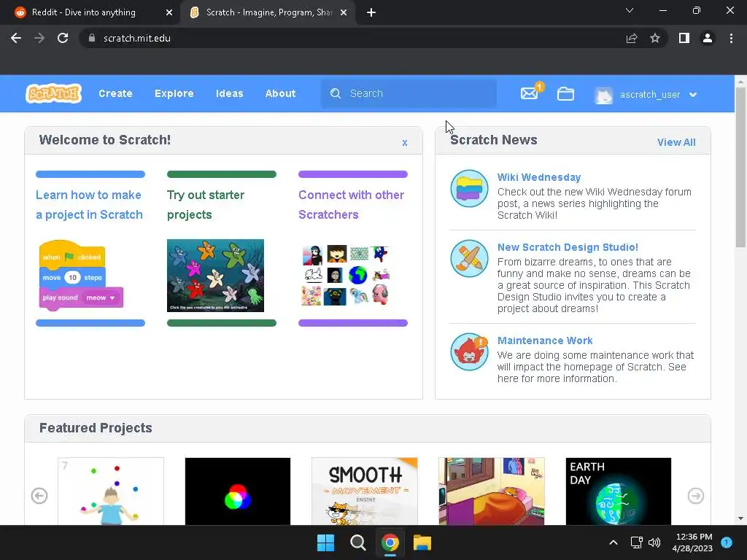Open the Windows notification badge
The width and height of the screenshot is (747, 560).
pos(727,542)
